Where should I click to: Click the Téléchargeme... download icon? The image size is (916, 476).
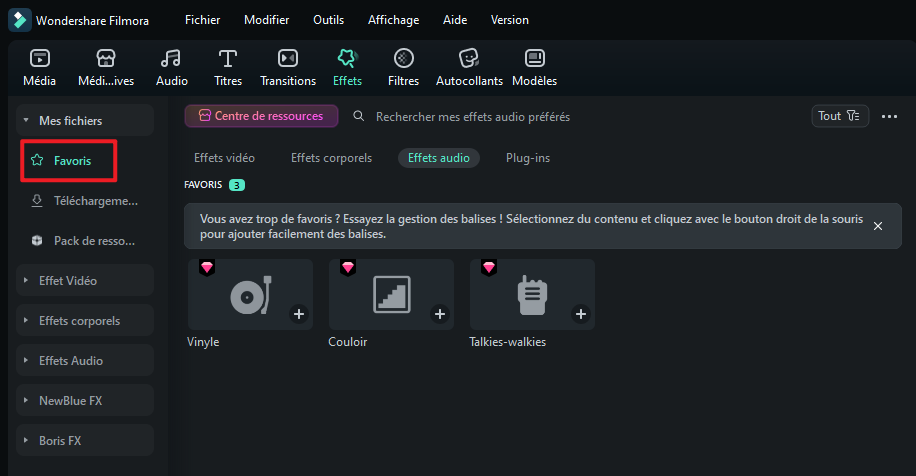point(37,200)
